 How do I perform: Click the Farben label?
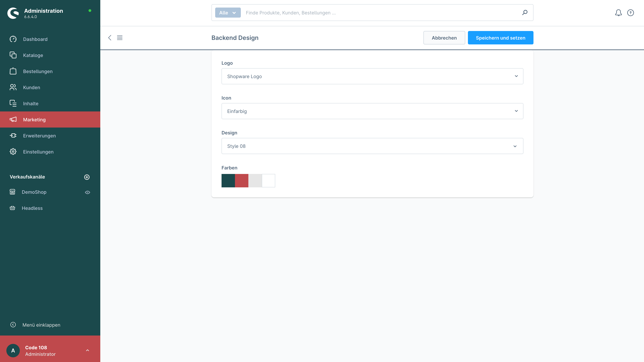229,168
